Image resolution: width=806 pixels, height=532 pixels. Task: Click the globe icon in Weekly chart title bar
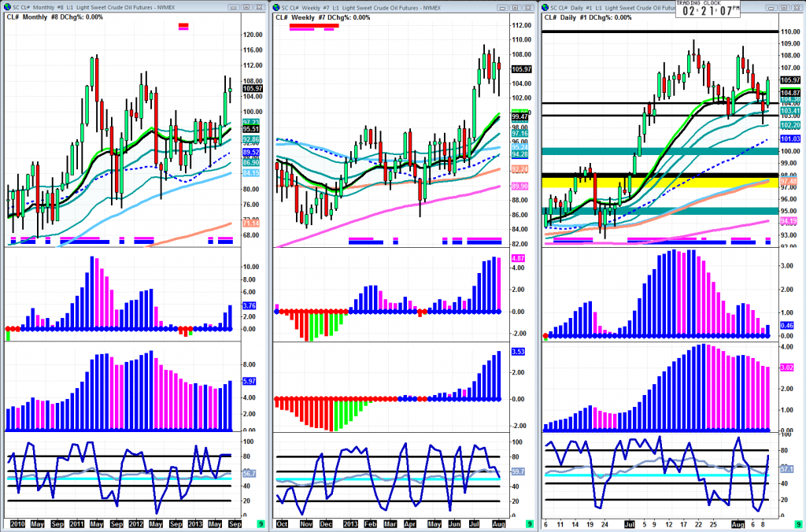tap(278, 6)
